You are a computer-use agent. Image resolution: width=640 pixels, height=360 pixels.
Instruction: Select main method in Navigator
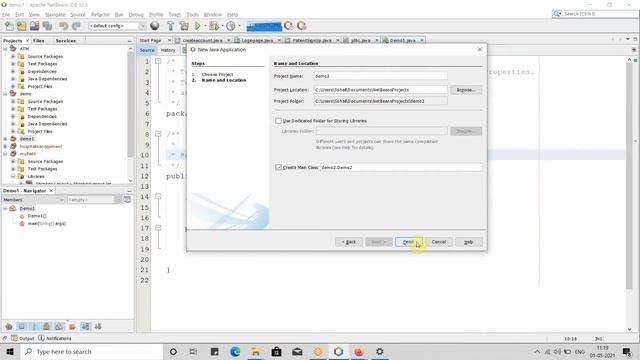pos(47,223)
